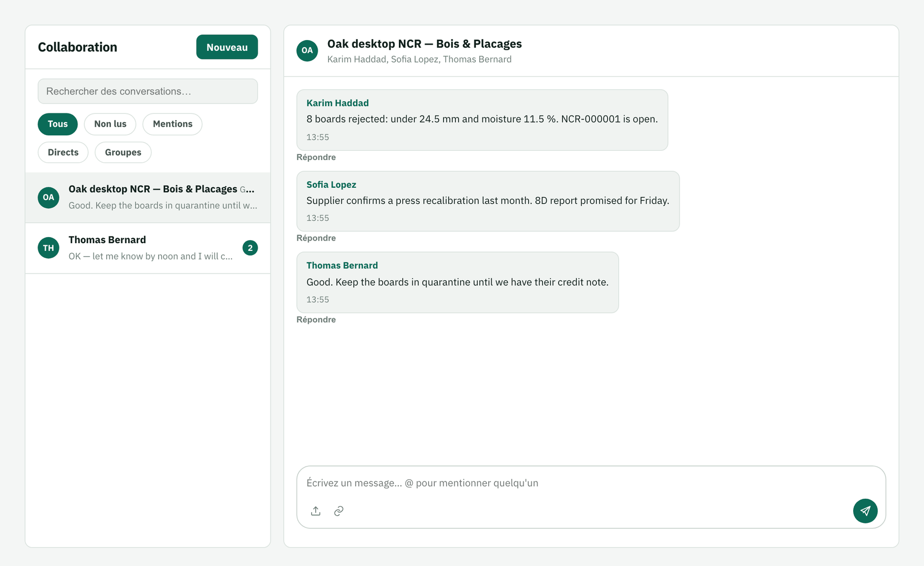
Task: Click Karim Haddad's name in his message
Action: (x=337, y=103)
